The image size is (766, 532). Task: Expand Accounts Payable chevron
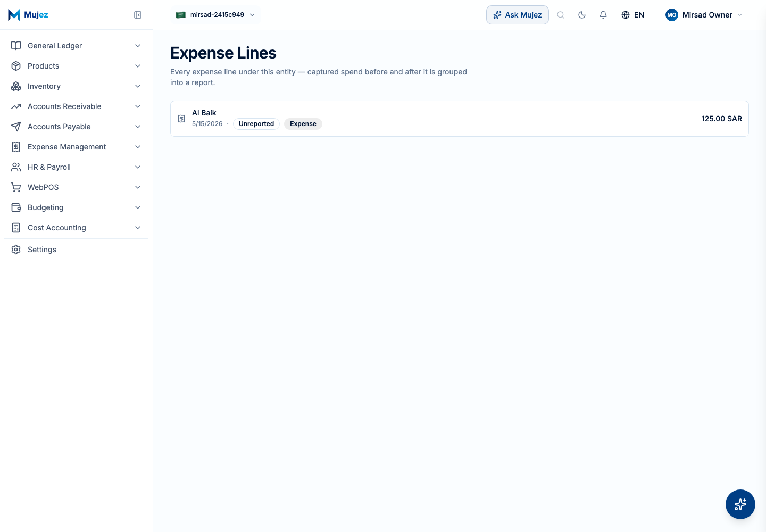pyautogui.click(x=138, y=127)
